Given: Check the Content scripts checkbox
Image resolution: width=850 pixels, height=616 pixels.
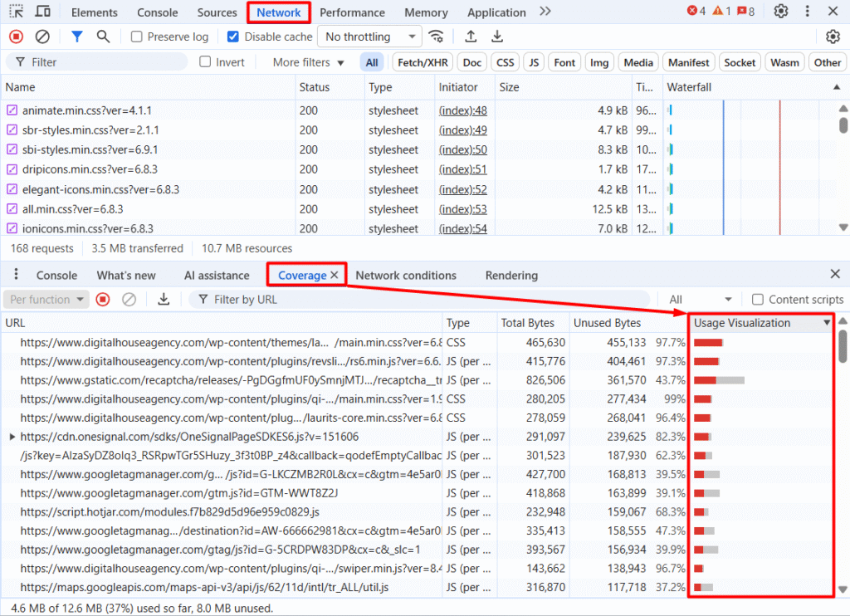Looking at the screenshot, I should pos(757,300).
